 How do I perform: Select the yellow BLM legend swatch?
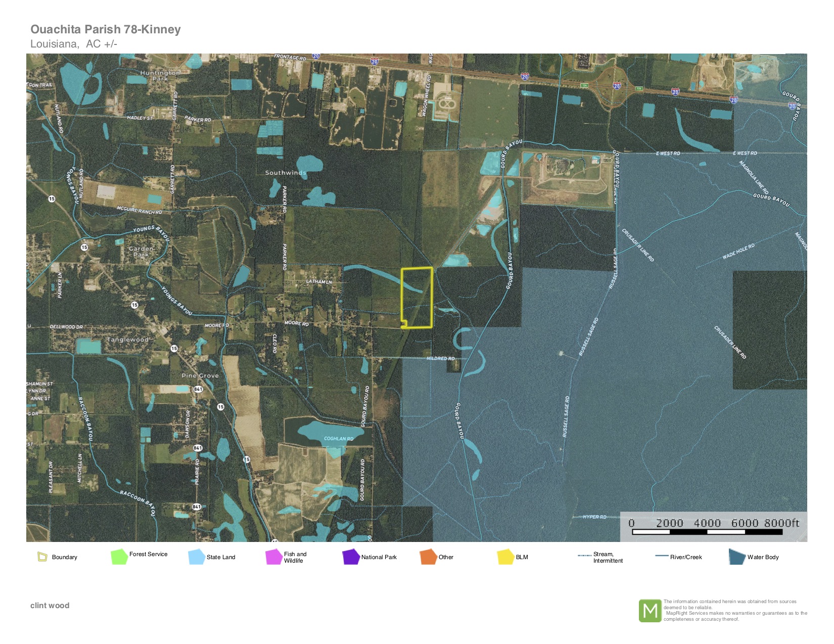505,557
